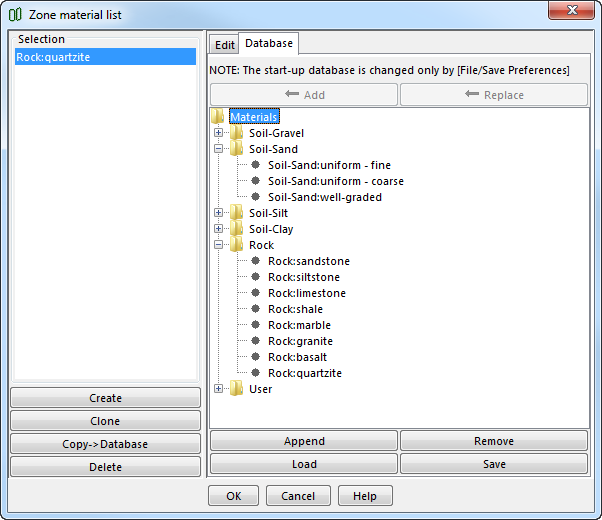Click the Replace arrow button
602x520 pixels.
coord(494,94)
